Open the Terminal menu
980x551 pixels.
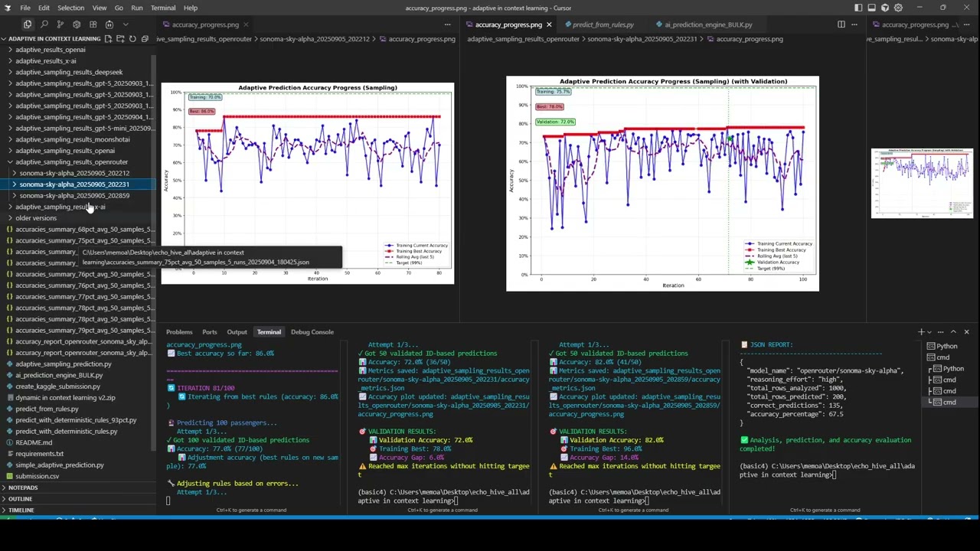(x=163, y=8)
